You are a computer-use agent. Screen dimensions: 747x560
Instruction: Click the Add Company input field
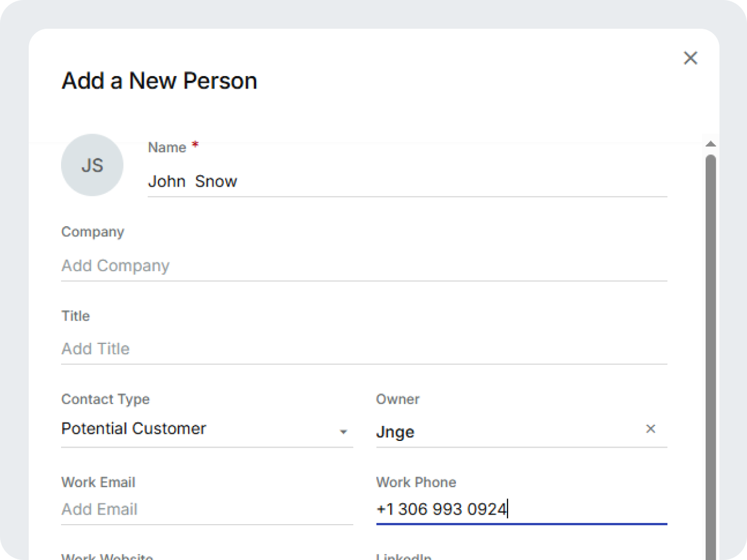364,266
